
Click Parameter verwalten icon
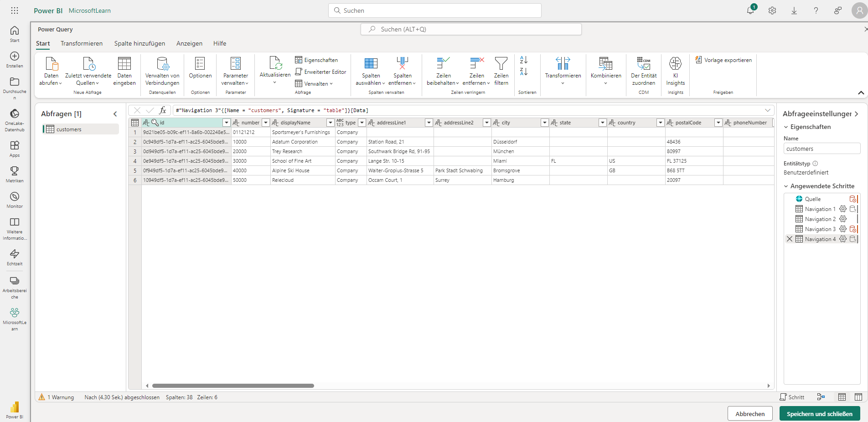[236, 63]
